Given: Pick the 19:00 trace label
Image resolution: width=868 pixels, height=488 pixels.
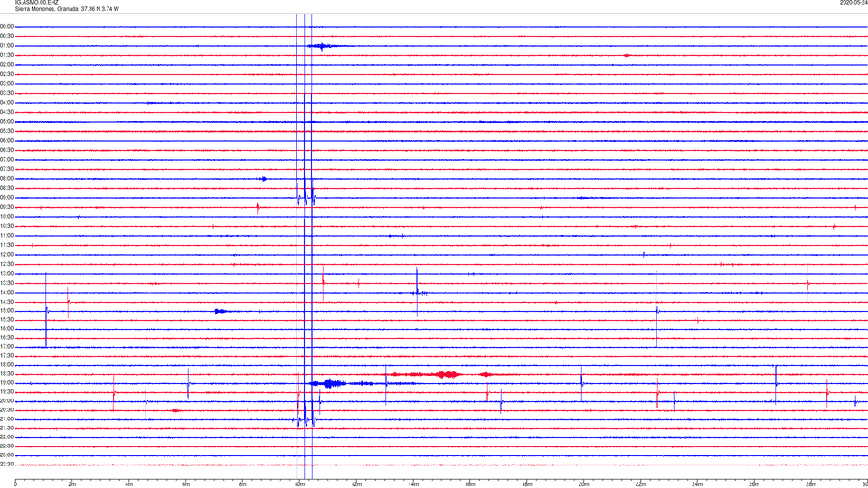Looking at the screenshot, I should point(6,383).
